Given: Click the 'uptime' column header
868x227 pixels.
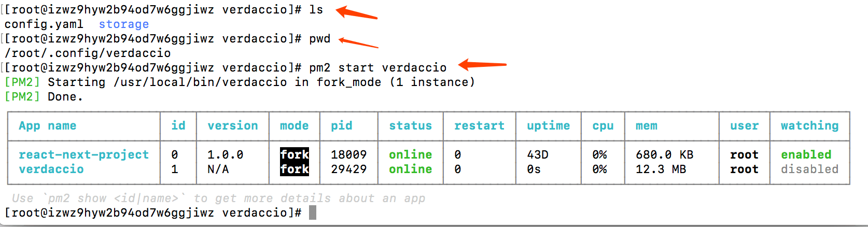Looking at the screenshot, I should [549, 126].
